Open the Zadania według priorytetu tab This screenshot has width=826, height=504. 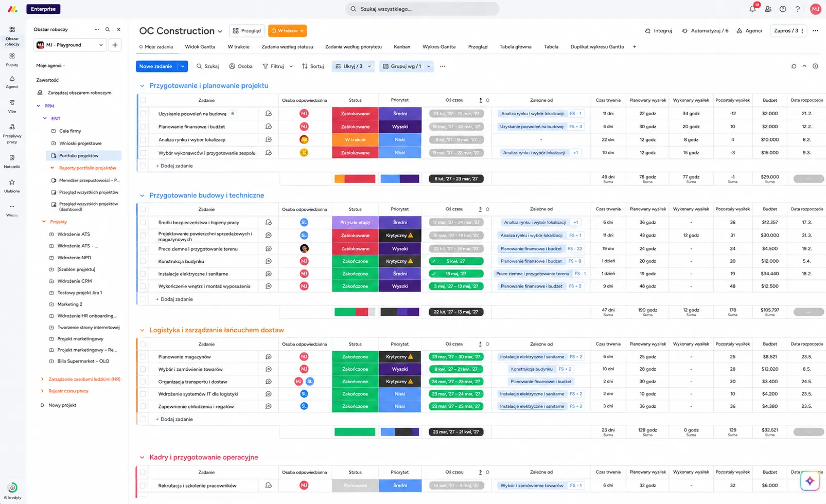353,47
